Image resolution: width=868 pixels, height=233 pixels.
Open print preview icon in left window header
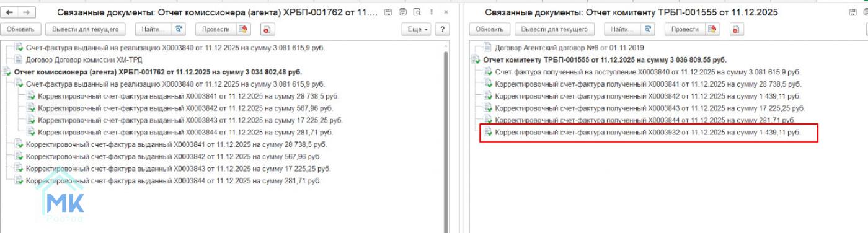[417, 12]
